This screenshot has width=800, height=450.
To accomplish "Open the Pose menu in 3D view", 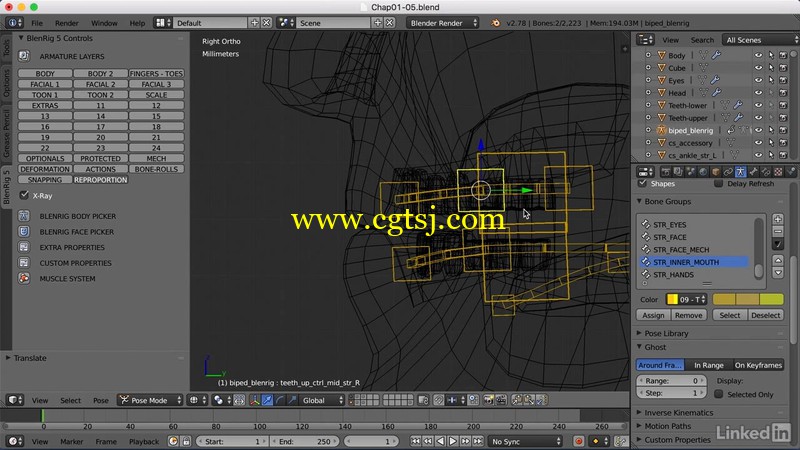I will (x=101, y=400).
